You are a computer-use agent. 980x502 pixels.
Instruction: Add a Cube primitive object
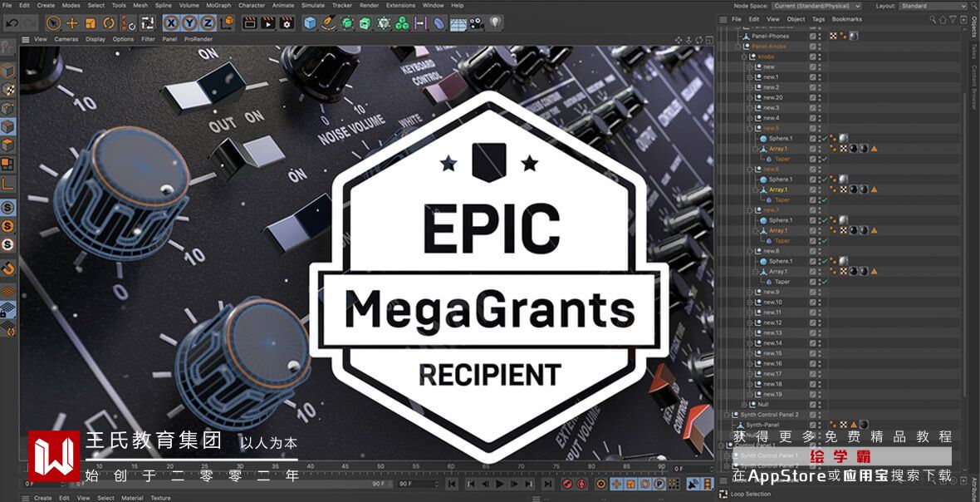tap(310, 24)
